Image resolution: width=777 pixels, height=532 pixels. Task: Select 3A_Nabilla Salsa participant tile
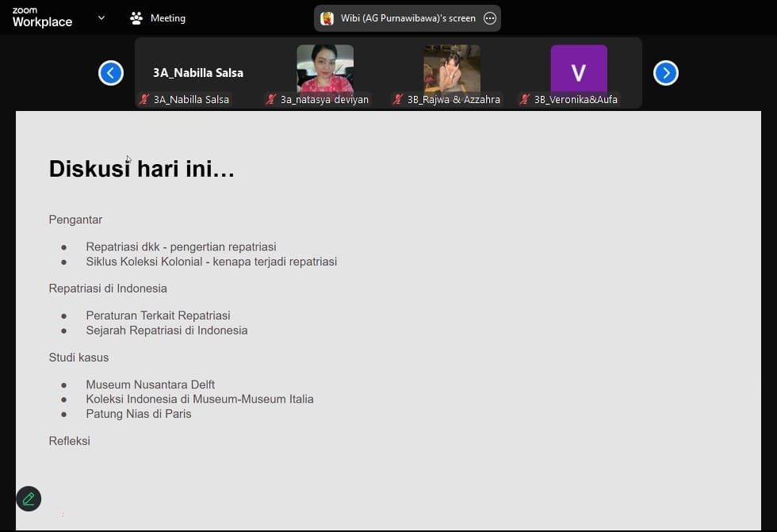198,72
